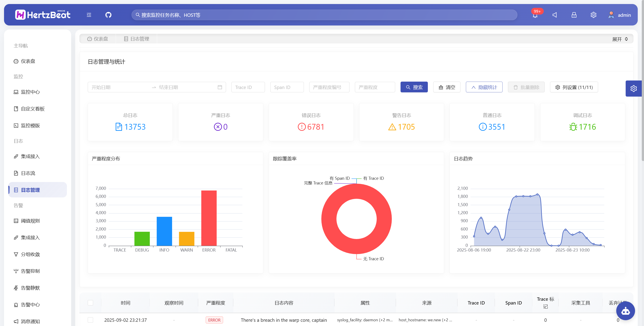Collapse sidebar with the menu fold icon
Image resolution: width=644 pixels, height=326 pixels.
tap(89, 15)
